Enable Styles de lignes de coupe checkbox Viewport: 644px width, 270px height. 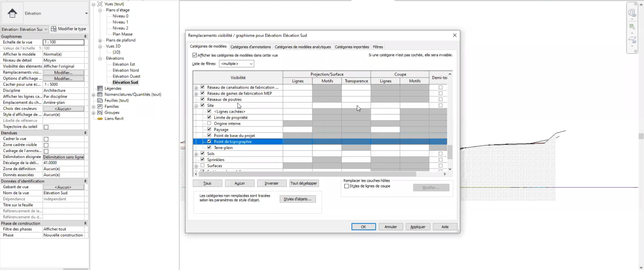346,186
